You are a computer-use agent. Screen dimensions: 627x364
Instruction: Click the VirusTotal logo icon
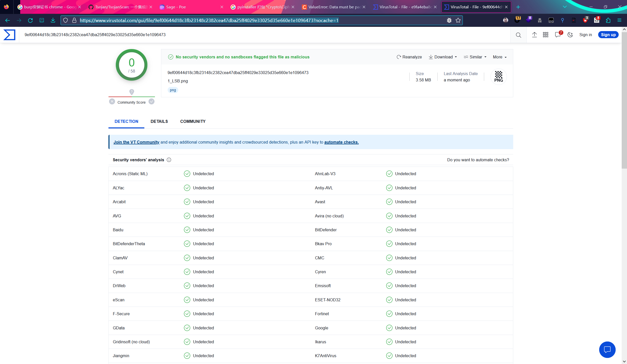(9, 35)
